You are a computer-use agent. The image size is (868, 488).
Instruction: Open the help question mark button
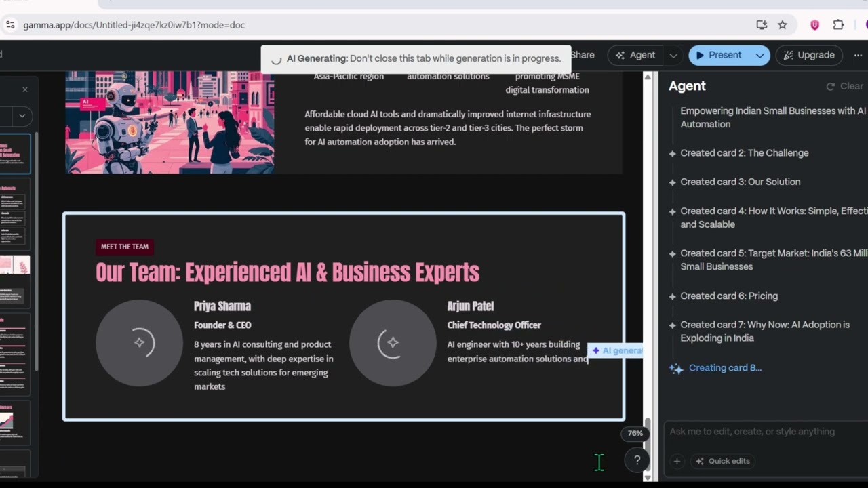click(x=637, y=461)
